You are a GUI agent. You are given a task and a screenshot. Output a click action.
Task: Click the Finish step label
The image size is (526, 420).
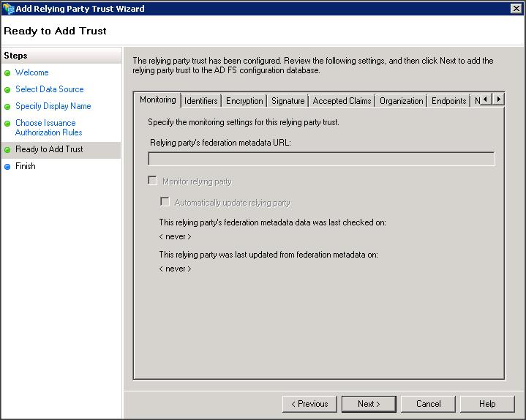(x=25, y=166)
